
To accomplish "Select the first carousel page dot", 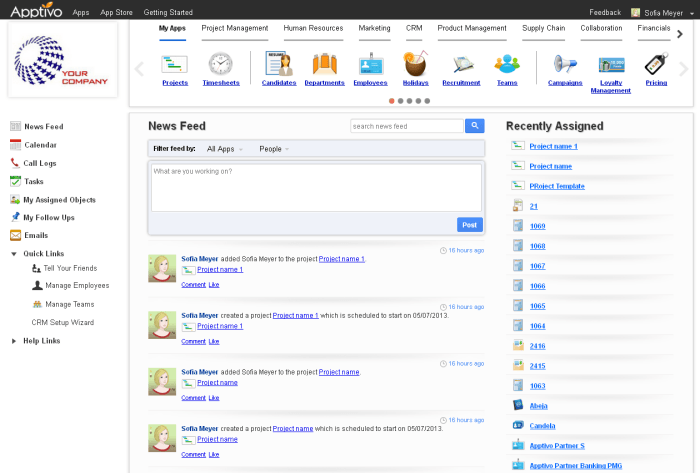I will (x=392, y=101).
